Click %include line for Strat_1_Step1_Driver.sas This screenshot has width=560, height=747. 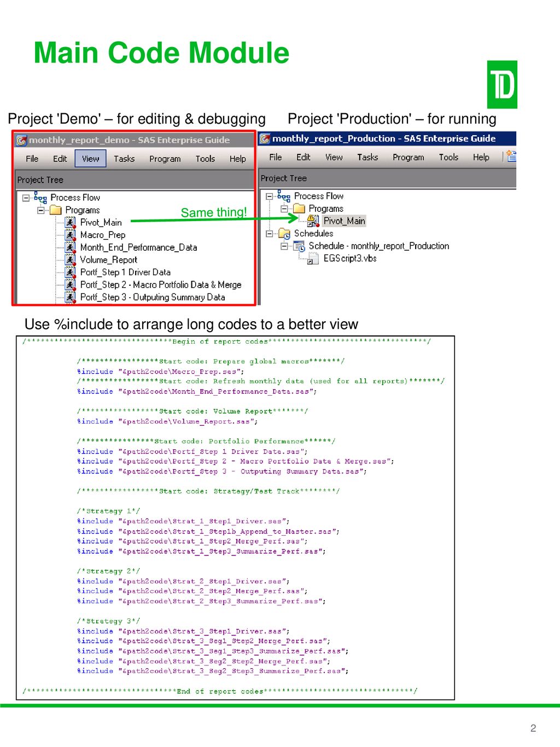click(x=183, y=521)
